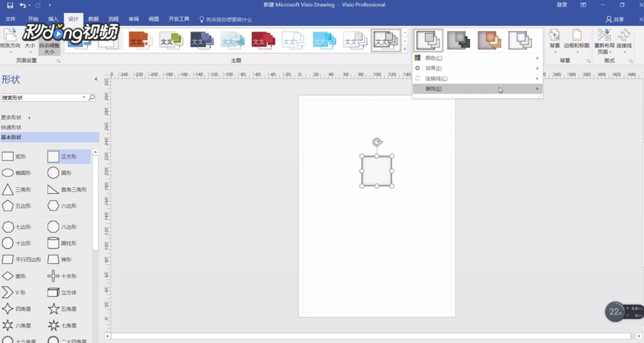Expand More Shapes (更多形状) menu
The height and width of the screenshot is (343, 644).
coord(16,118)
